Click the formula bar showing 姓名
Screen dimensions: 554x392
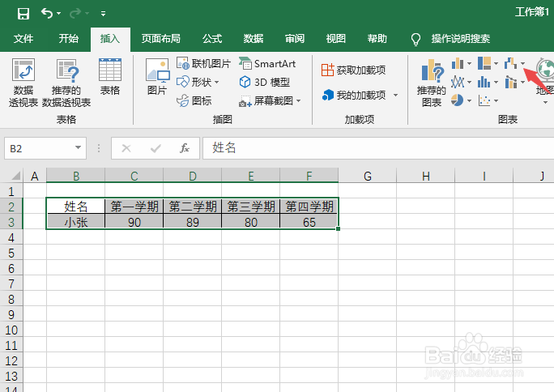click(x=378, y=148)
